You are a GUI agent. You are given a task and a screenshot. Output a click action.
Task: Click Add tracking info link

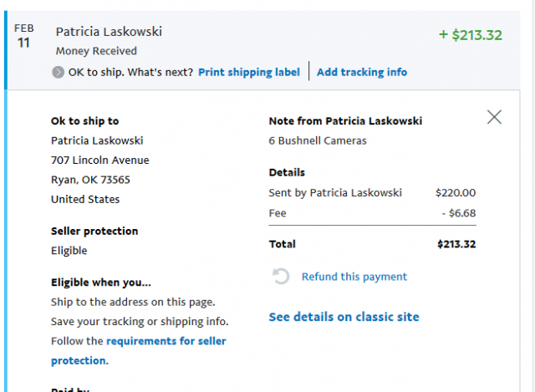(362, 73)
